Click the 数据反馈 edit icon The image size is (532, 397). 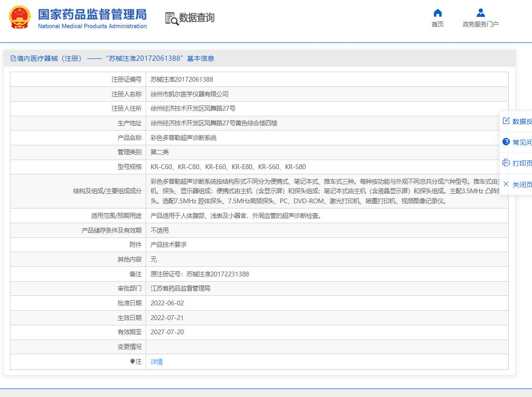pos(506,121)
